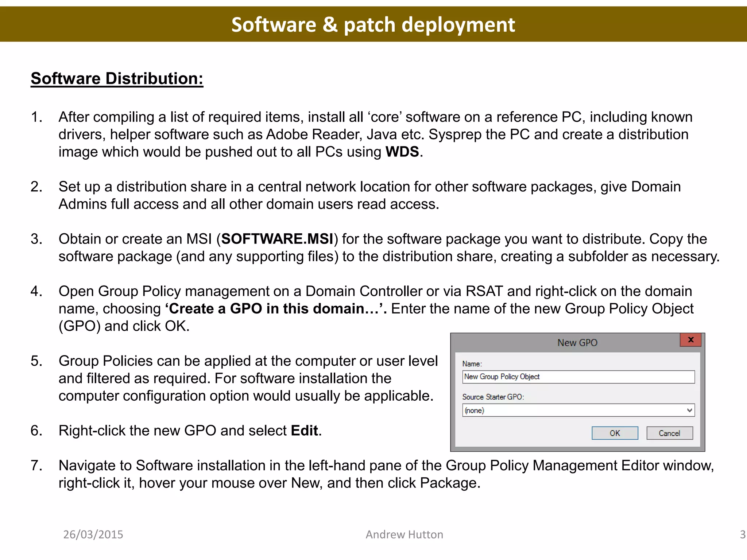Image resolution: width=747 pixels, height=560 pixels.
Task: Click the author name Andrew Hutton
Action: pyautogui.click(x=404, y=534)
